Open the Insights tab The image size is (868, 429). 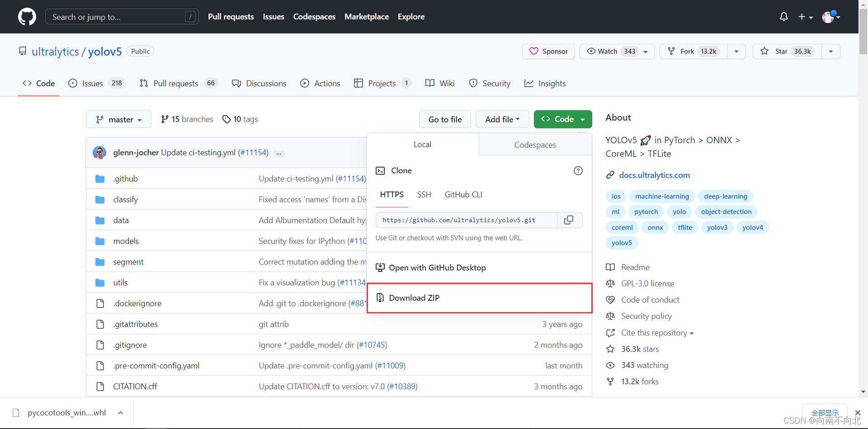tap(545, 84)
